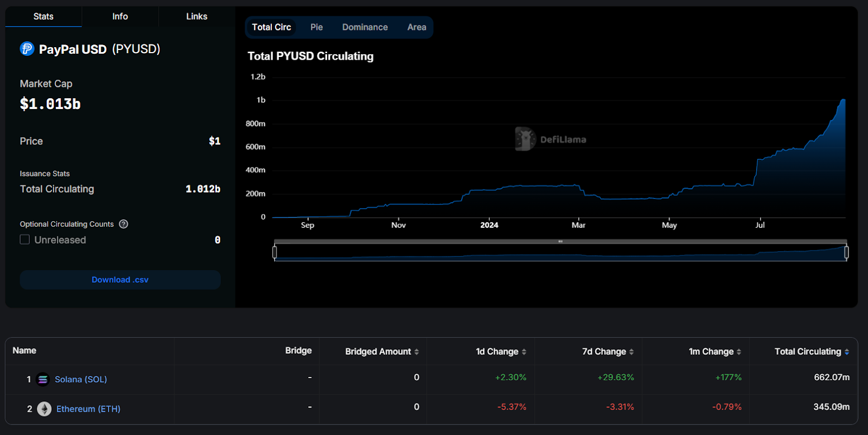Click the +29.63% value in Solana row

point(616,377)
